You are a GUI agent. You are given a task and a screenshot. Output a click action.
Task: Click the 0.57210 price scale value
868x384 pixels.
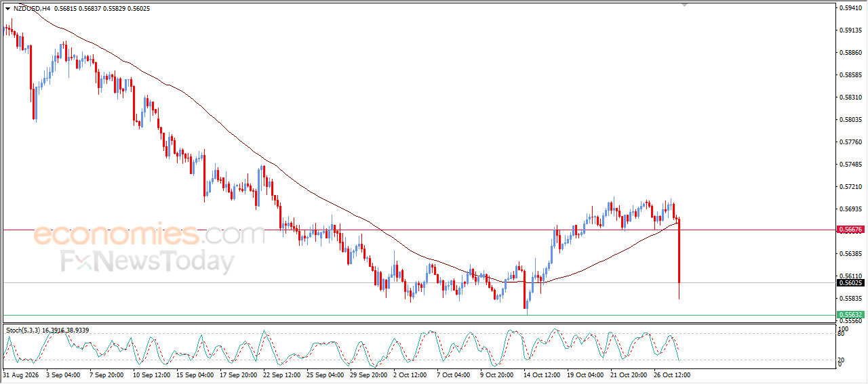(850, 187)
